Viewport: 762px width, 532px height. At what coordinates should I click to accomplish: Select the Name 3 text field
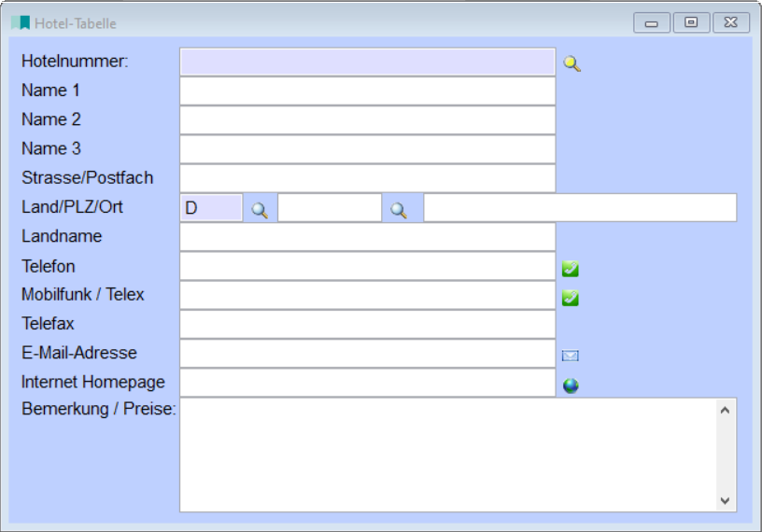tap(367, 148)
